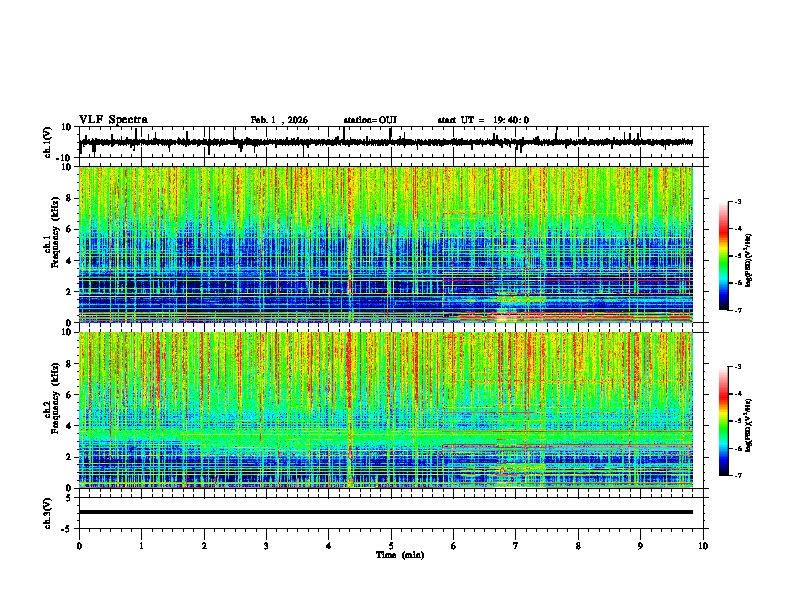Click the "VLF Spectra" title text
Screen dimensions: 792x612
[113, 120]
